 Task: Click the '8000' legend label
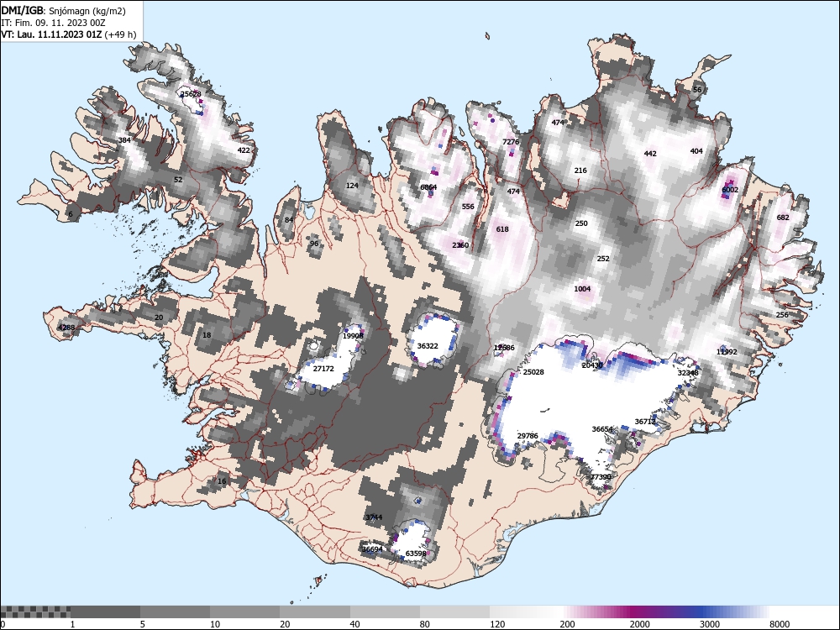(780, 624)
